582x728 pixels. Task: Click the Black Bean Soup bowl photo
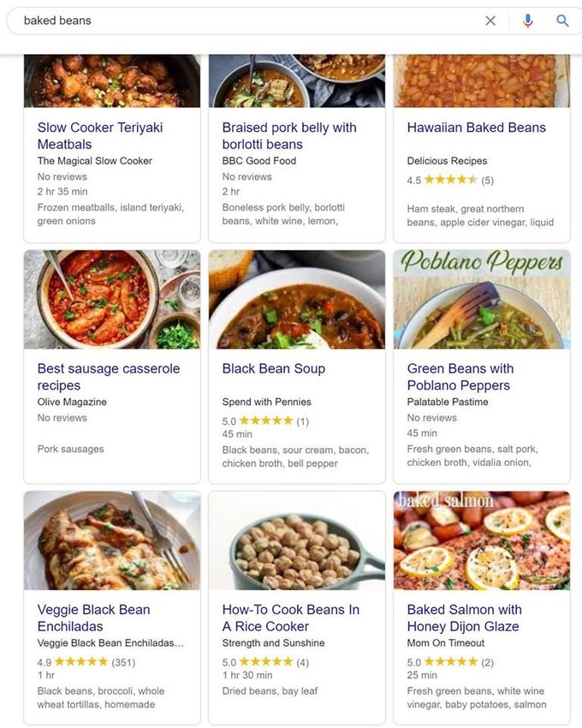(297, 300)
